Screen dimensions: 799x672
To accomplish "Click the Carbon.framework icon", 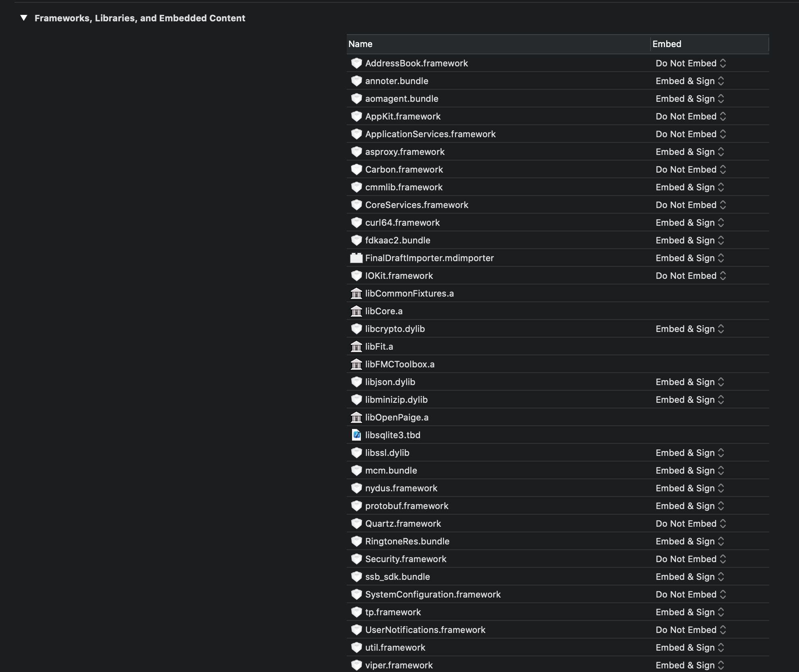I will click(356, 169).
